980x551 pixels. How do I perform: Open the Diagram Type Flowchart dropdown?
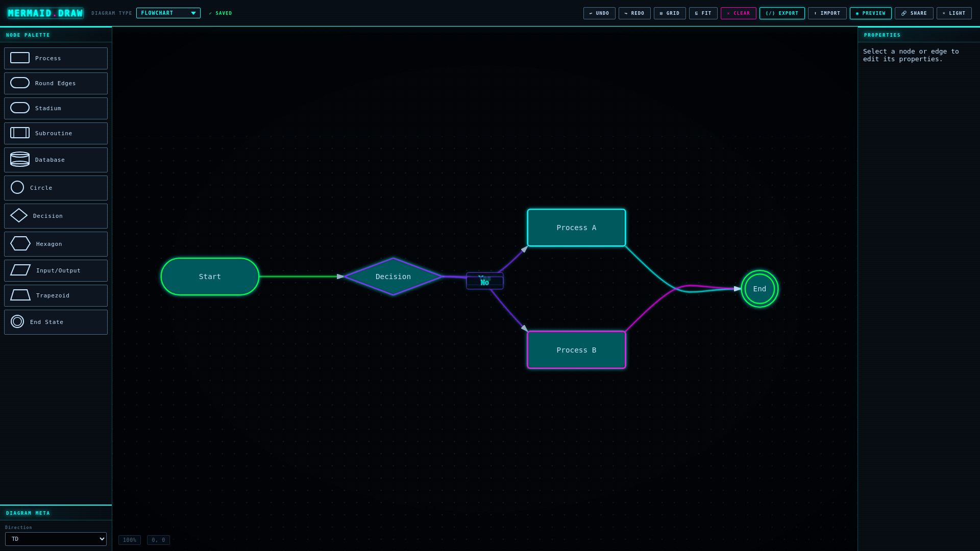point(168,13)
